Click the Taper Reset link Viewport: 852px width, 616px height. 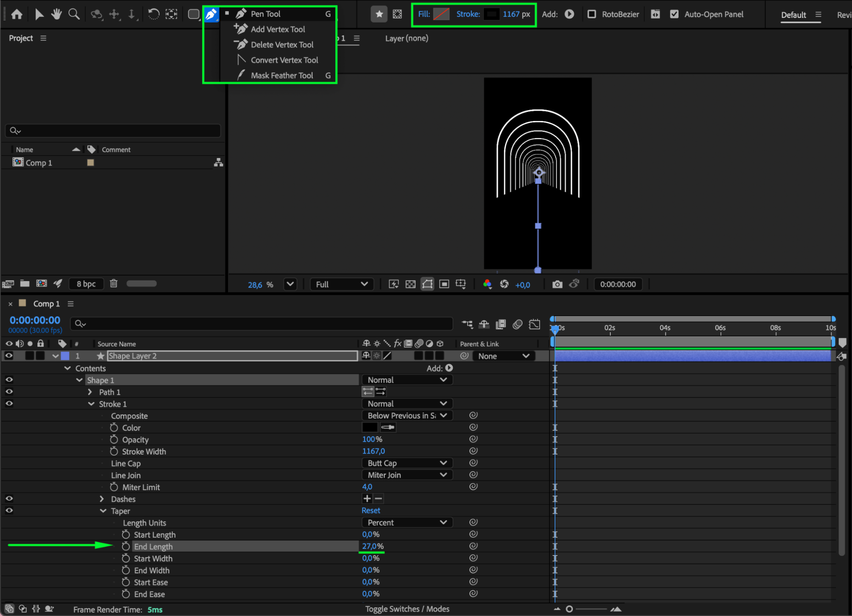(371, 510)
